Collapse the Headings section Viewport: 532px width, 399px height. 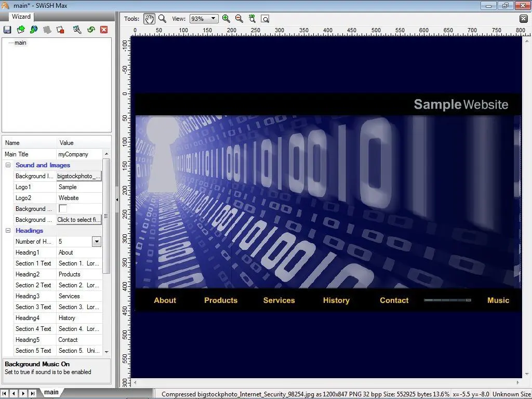(8, 231)
